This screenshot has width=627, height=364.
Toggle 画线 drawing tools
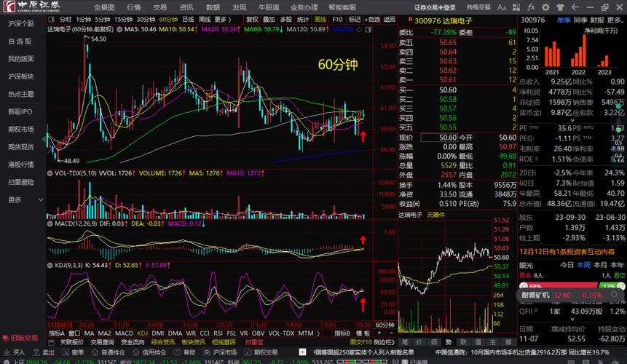pos(320,19)
